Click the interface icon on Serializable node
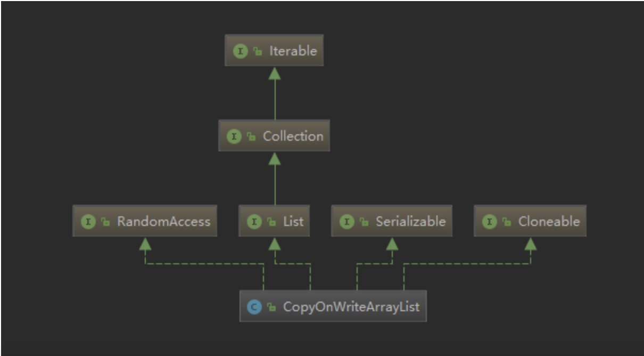 tap(347, 222)
